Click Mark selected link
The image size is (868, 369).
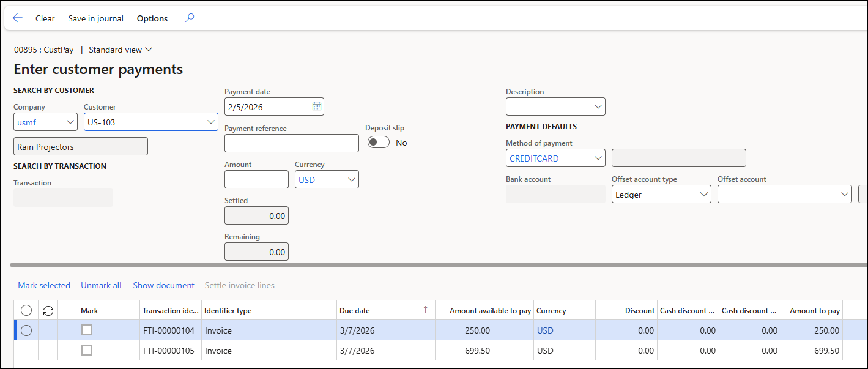tap(44, 285)
